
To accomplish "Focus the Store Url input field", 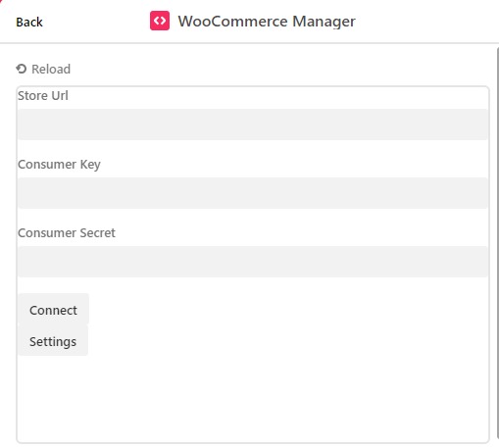I will click(x=253, y=124).
